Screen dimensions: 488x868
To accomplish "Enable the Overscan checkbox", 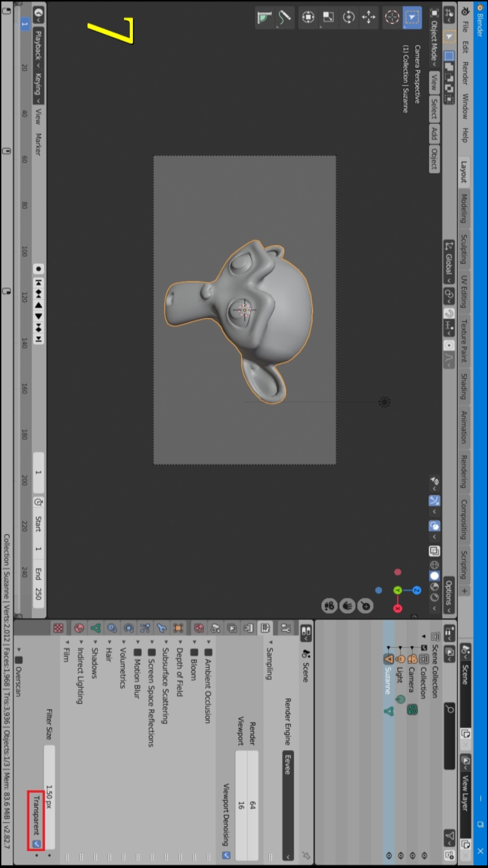I will click(19, 660).
